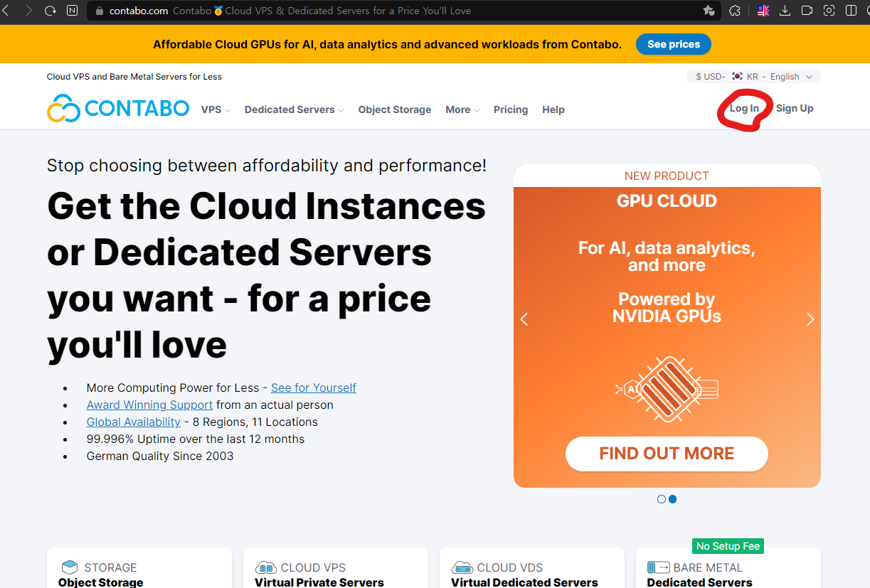
Task: Reload the page with the refresh icon
Action: tap(51, 11)
